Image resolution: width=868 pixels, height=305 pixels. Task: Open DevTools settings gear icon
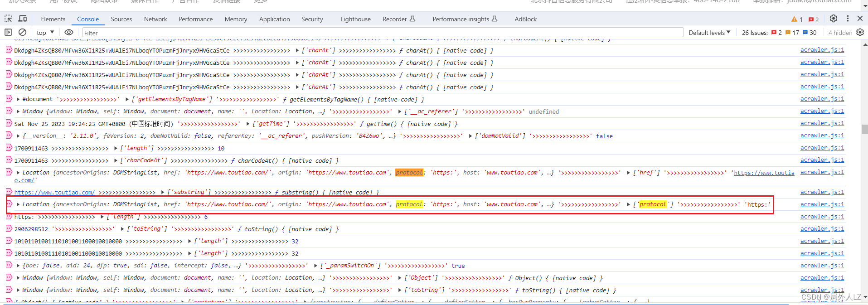point(833,19)
